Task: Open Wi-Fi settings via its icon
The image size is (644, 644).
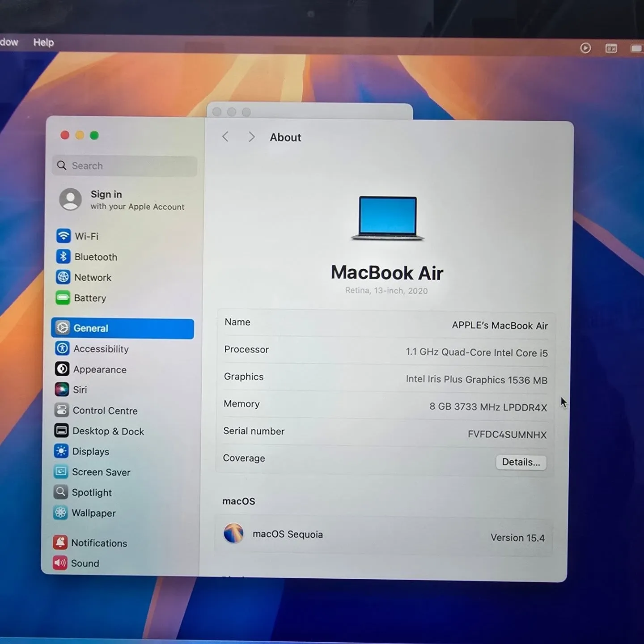Action: [x=64, y=235]
